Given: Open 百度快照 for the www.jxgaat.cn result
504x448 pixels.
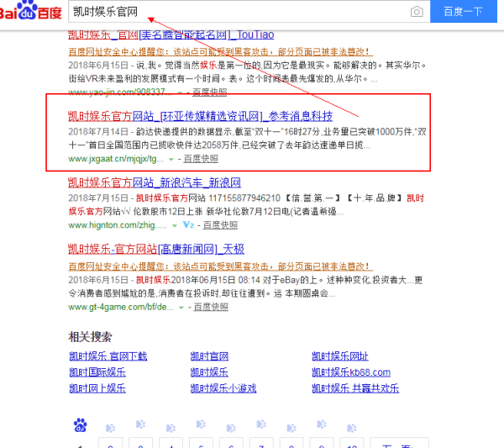Looking at the screenshot, I should [x=201, y=159].
